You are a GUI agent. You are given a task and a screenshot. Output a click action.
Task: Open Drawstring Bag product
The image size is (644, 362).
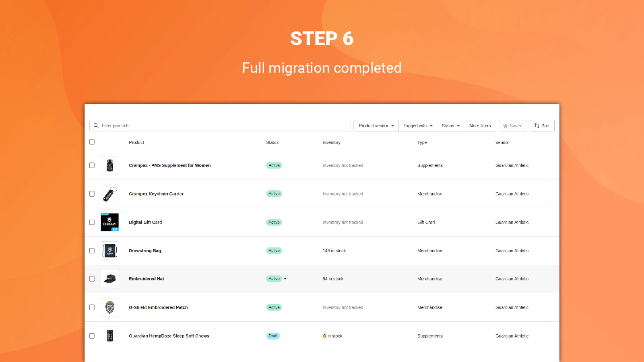pos(145,251)
